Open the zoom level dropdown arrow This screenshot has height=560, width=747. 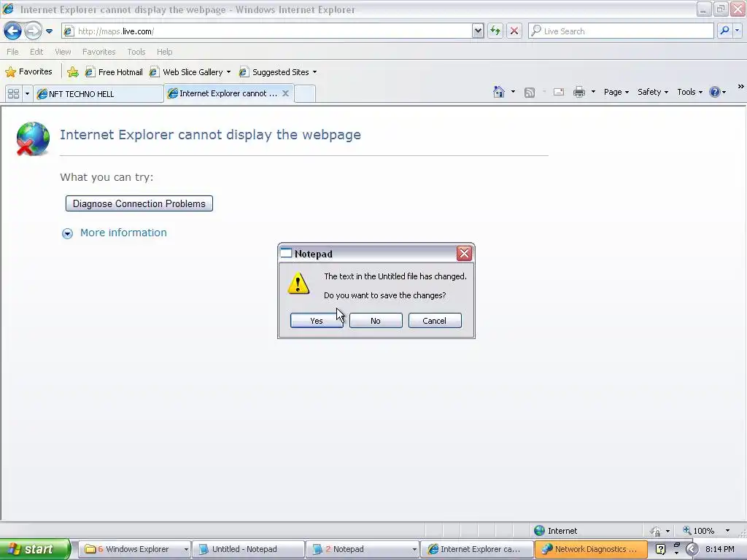pos(727,531)
